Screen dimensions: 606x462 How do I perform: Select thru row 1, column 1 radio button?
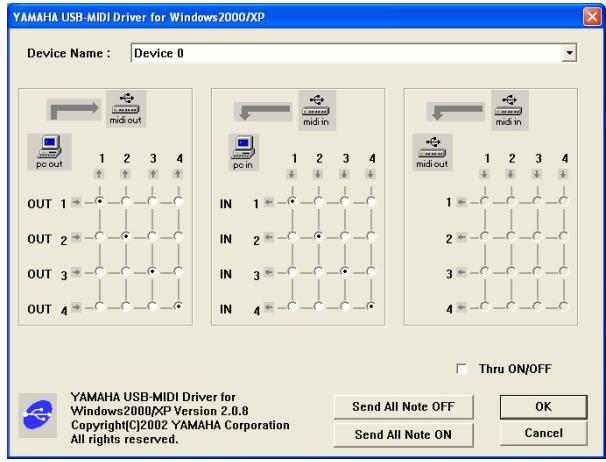[485, 201]
